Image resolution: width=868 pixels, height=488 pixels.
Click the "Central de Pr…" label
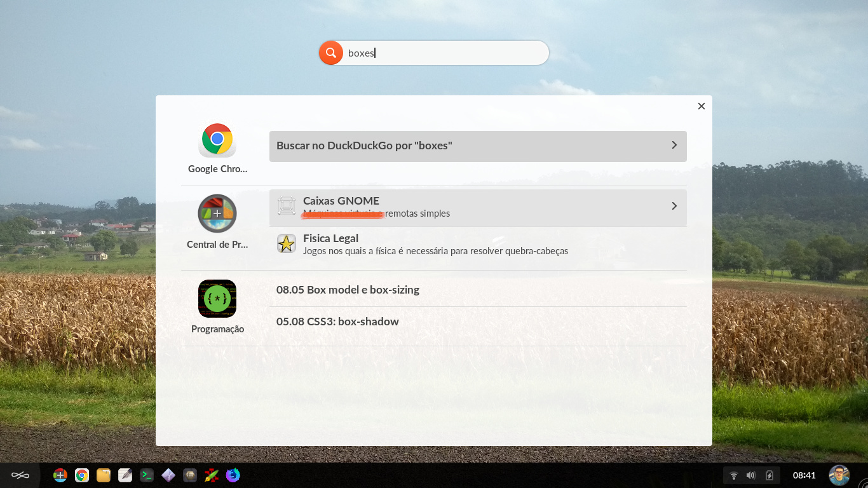217,245
